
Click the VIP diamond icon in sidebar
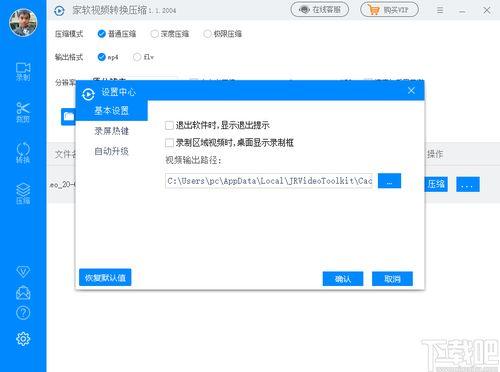click(23, 272)
